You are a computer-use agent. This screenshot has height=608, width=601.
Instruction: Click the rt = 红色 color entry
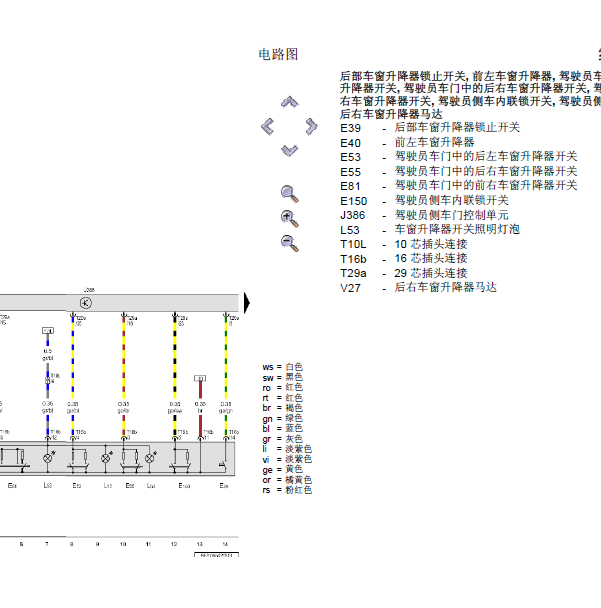tap(283, 398)
